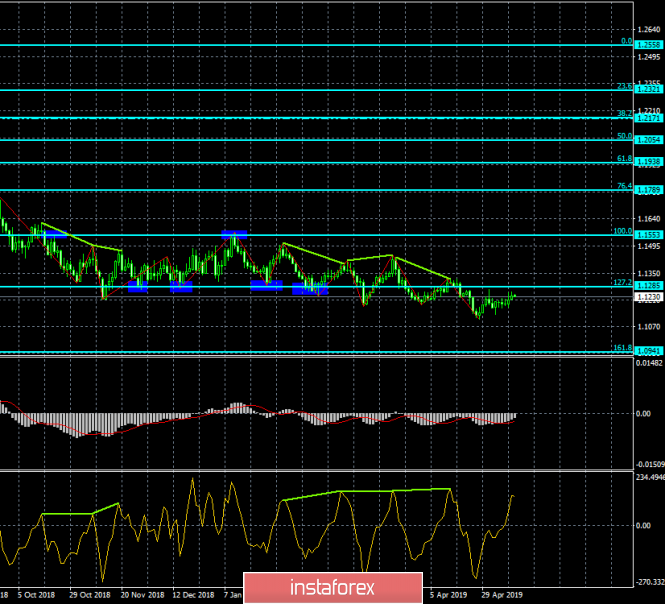Click the current price label 1.1230
This screenshot has width=665, height=604.
pyautogui.click(x=649, y=297)
